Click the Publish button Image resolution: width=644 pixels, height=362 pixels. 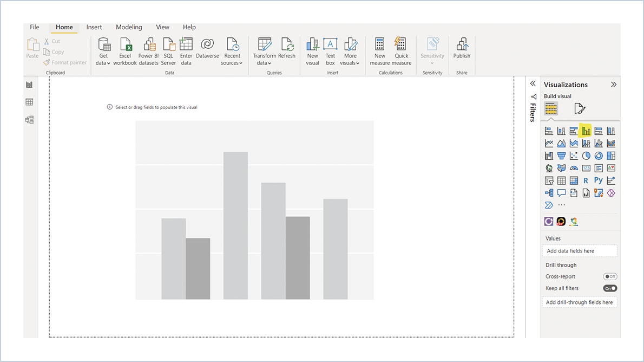pos(462,49)
